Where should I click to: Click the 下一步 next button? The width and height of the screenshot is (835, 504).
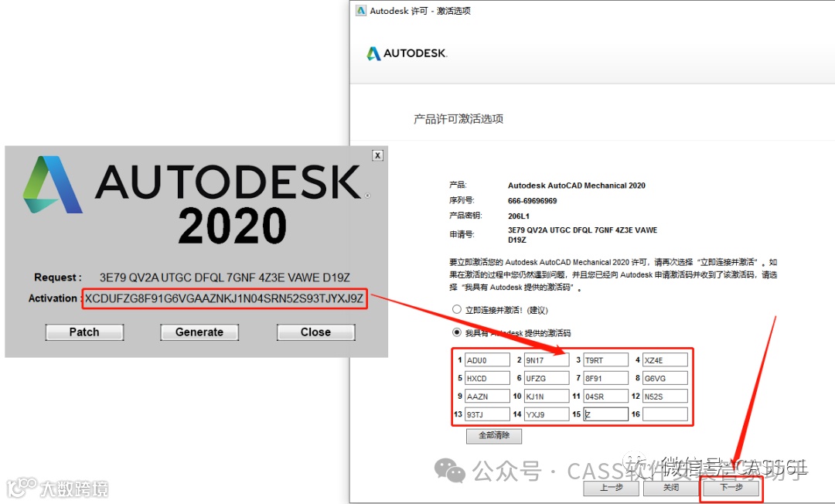731,488
